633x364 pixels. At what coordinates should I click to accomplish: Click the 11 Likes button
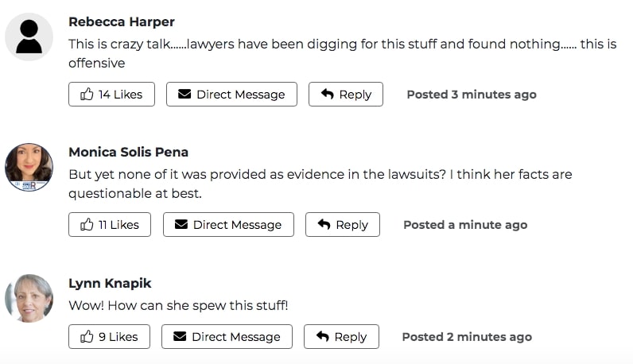pos(110,225)
